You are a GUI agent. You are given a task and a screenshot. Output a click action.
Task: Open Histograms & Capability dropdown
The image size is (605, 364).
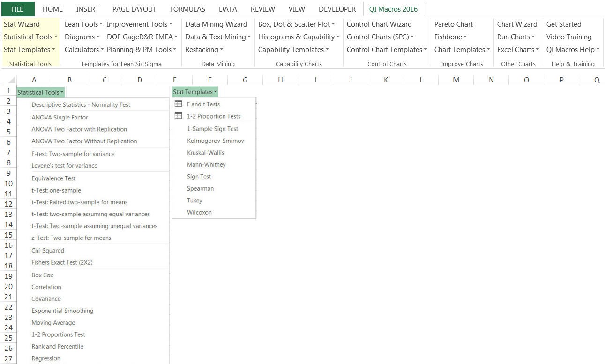click(299, 37)
